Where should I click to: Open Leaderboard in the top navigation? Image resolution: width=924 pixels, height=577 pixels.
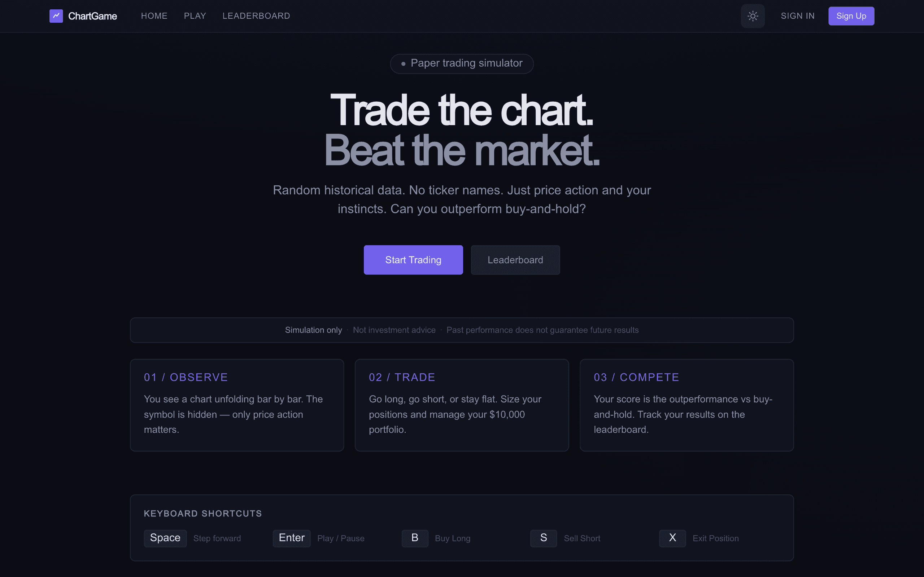click(x=256, y=16)
